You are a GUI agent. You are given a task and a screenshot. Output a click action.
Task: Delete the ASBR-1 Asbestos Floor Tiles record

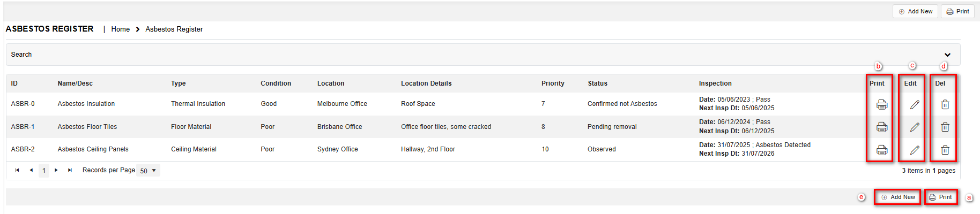(x=945, y=127)
